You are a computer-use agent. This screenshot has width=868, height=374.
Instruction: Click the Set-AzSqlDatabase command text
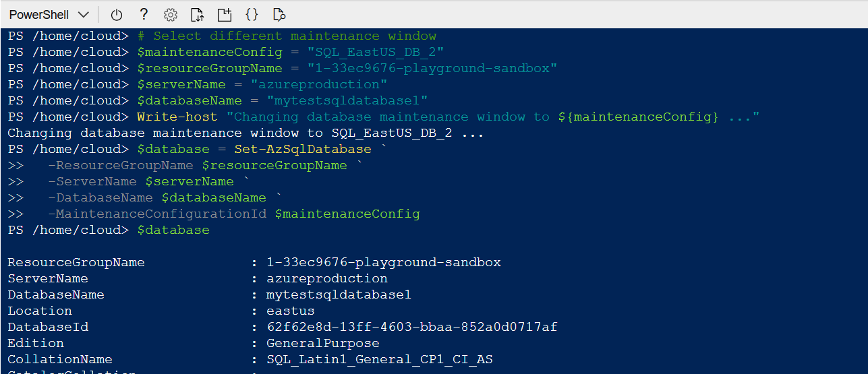pos(303,149)
